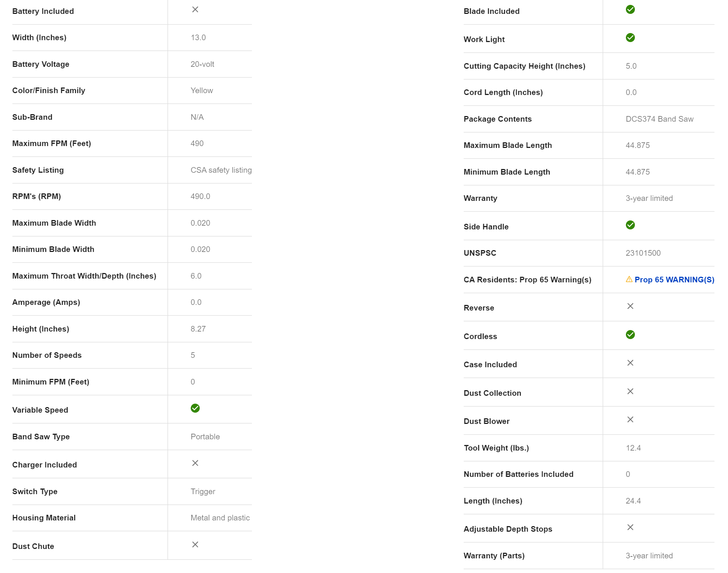Click the X icon for Case Included
This screenshot has height=573, width=728.
point(630,363)
